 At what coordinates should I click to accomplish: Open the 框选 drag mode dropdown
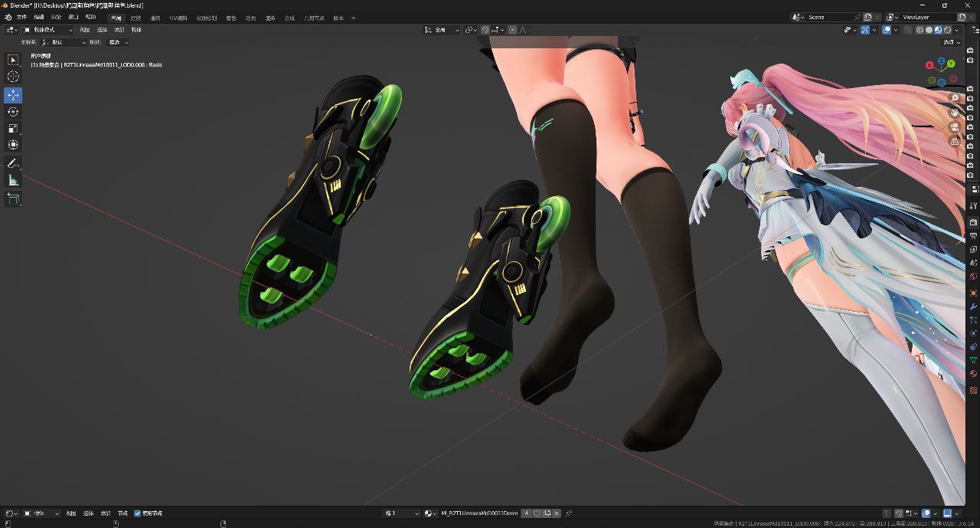tap(118, 42)
